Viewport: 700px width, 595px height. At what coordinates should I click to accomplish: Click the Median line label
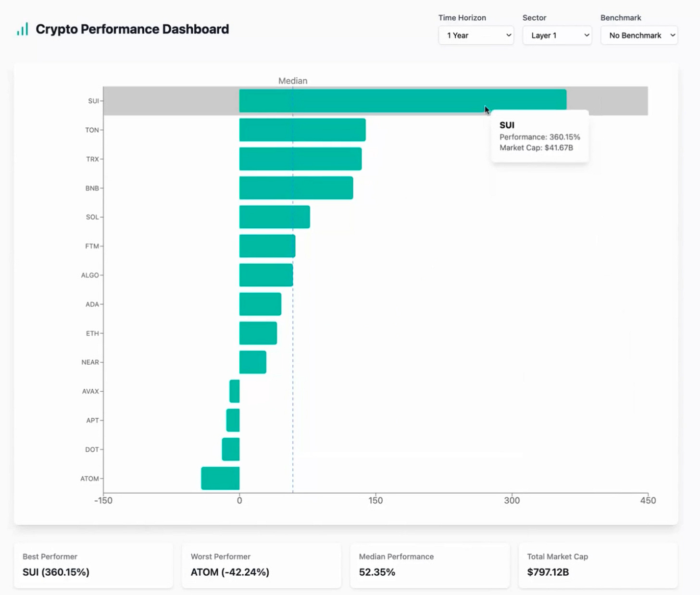[x=293, y=81]
